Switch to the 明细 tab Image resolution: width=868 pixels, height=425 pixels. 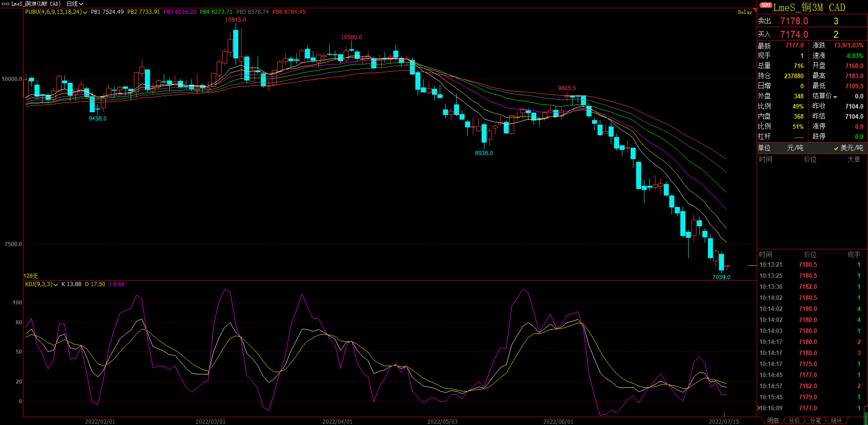point(773,420)
